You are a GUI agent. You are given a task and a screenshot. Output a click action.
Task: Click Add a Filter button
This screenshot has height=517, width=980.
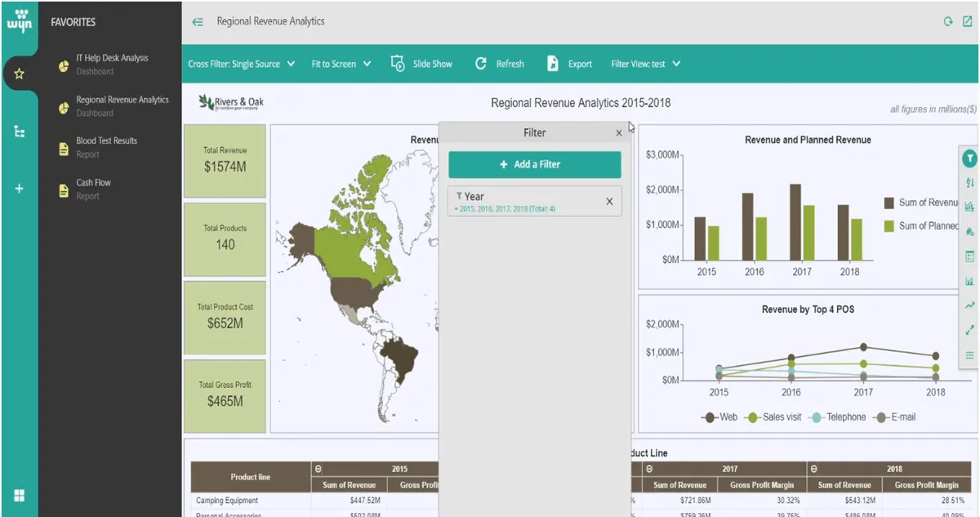click(x=535, y=164)
